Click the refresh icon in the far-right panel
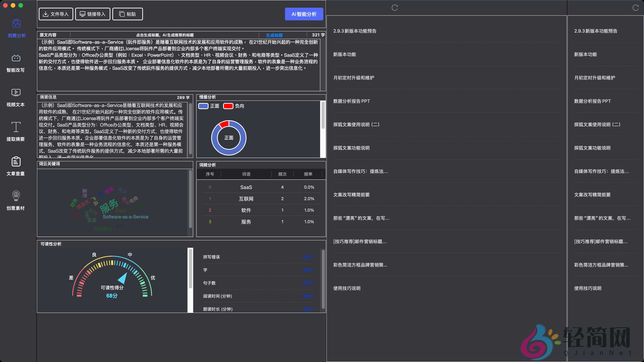This screenshot has width=644, height=362. pos(635,7)
